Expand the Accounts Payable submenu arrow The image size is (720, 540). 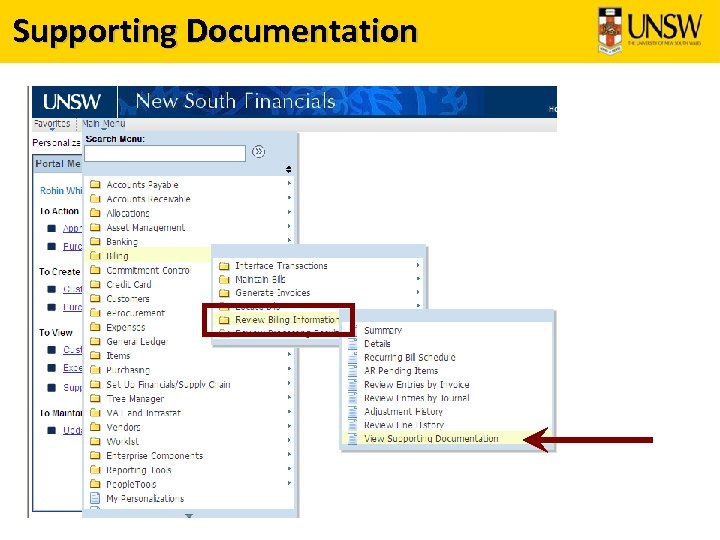pyautogui.click(x=289, y=183)
